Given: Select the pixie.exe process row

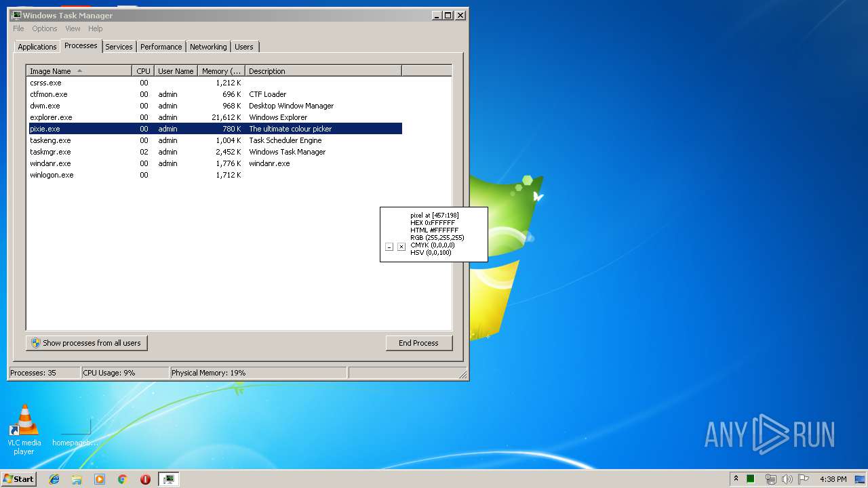Looking at the screenshot, I should click(215, 129).
